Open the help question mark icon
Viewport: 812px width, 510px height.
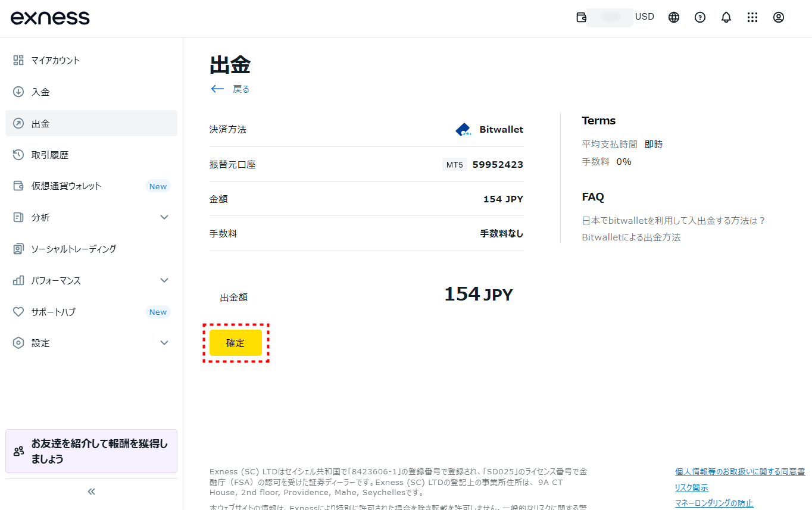click(x=700, y=17)
